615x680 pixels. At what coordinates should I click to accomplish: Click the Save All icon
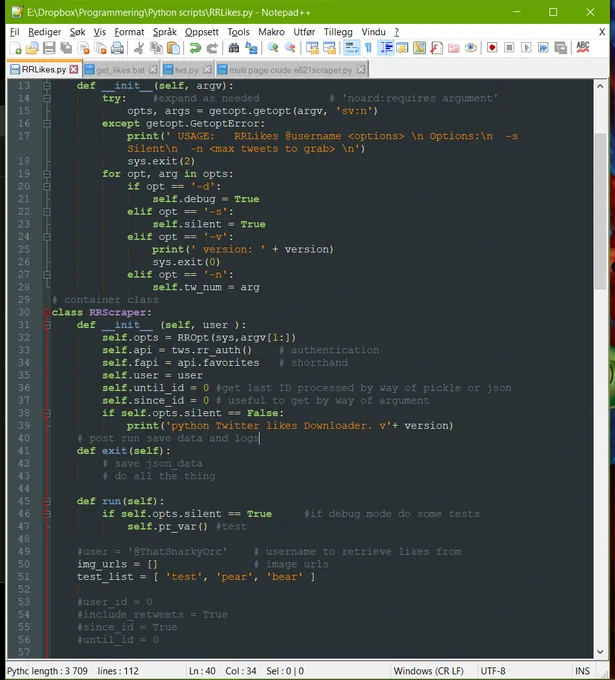[x=66, y=48]
